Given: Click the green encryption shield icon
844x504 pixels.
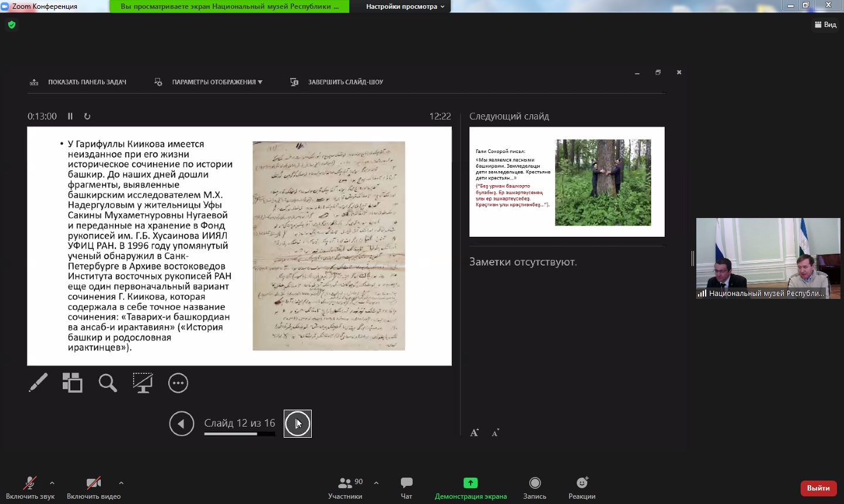Looking at the screenshot, I should click(x=12, y=25).
